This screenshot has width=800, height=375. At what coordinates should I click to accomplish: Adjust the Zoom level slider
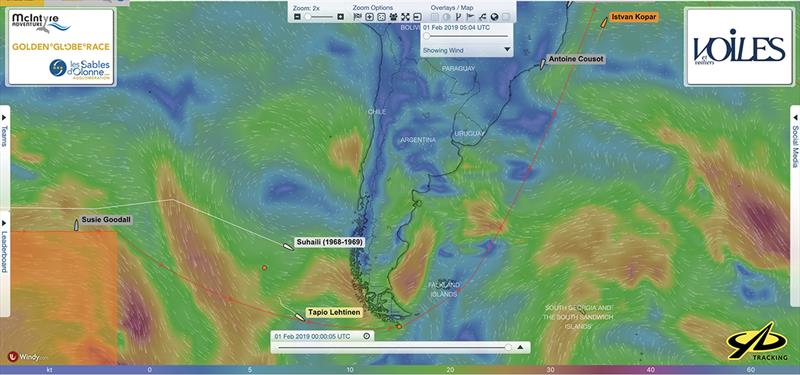(x=319, y=17)
